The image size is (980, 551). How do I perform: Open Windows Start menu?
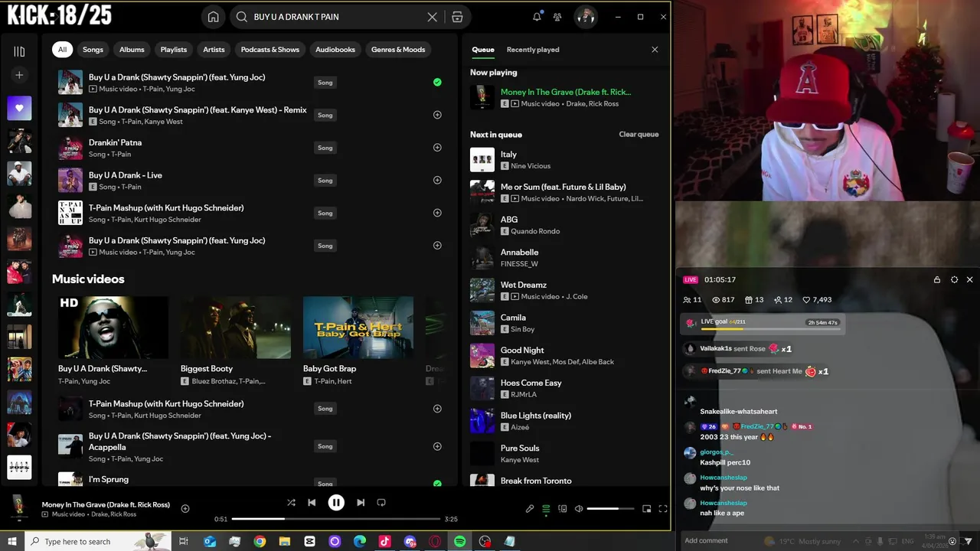pyautogui.click(x=12, y=542)
